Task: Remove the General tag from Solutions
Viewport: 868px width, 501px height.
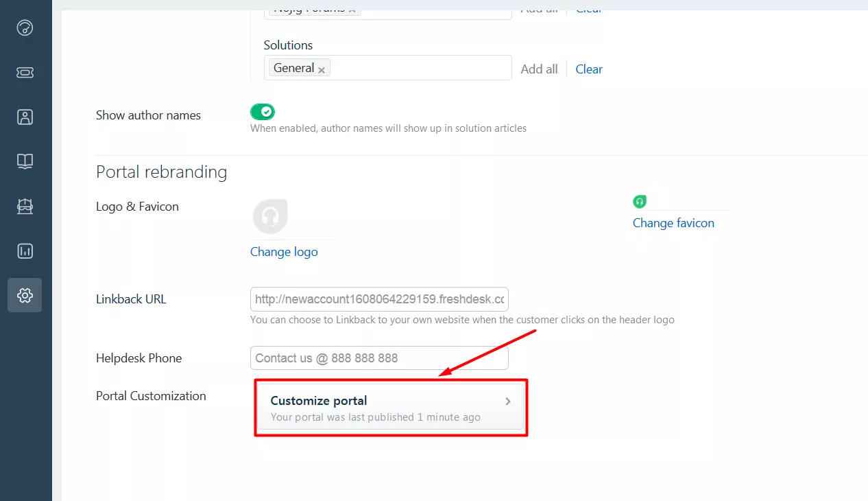Action: click(x=322, y=69)
